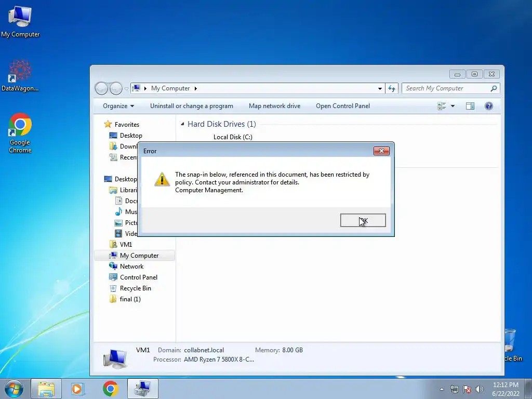
Task: Click the computer icon in details pane
Action: coord(115,358)
